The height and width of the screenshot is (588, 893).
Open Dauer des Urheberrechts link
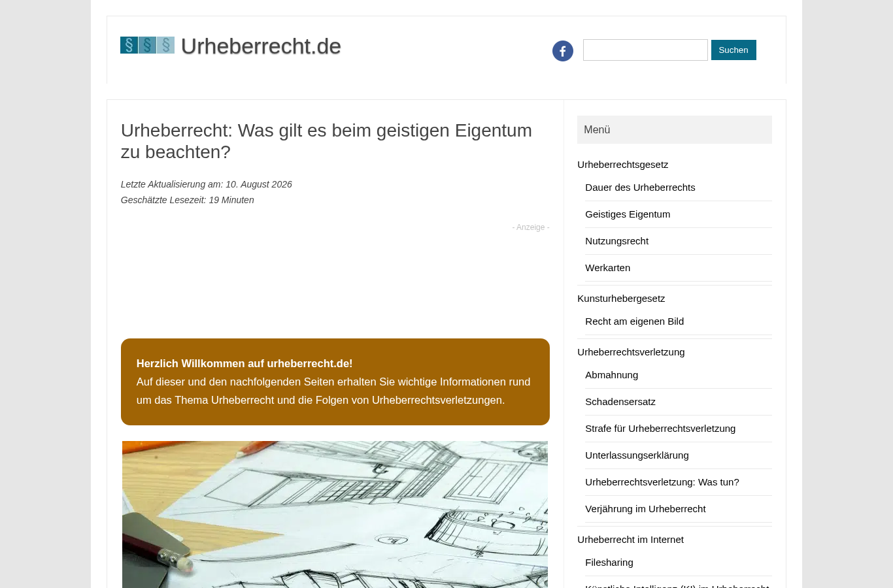640,188
